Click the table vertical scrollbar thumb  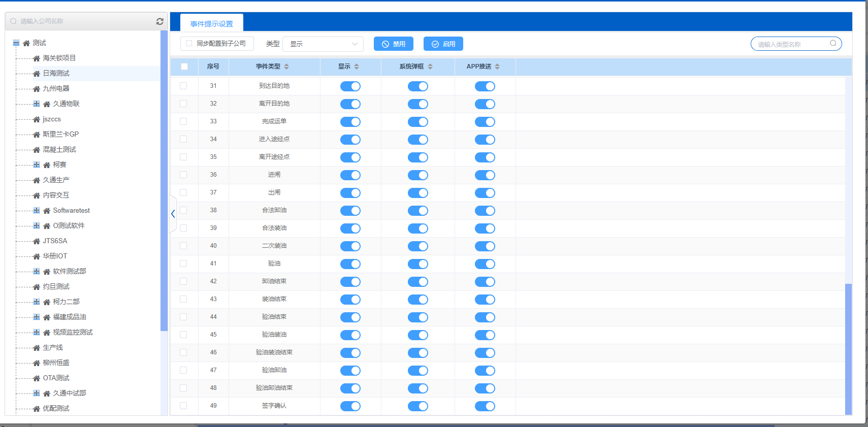pos(848,349)
